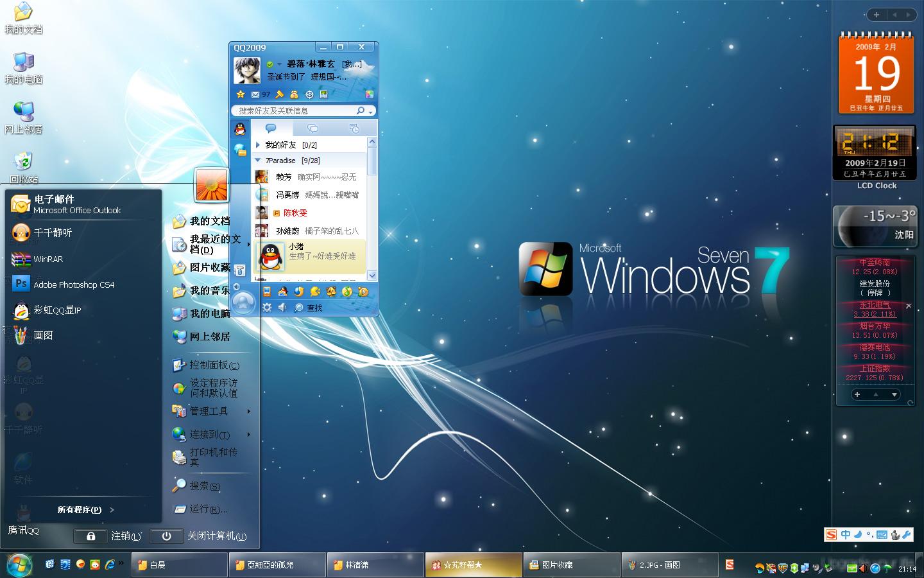This screenshot has height=578, width=924.
Task: Open 网上邻居 desktop icon
Action: tap(24, 118)
